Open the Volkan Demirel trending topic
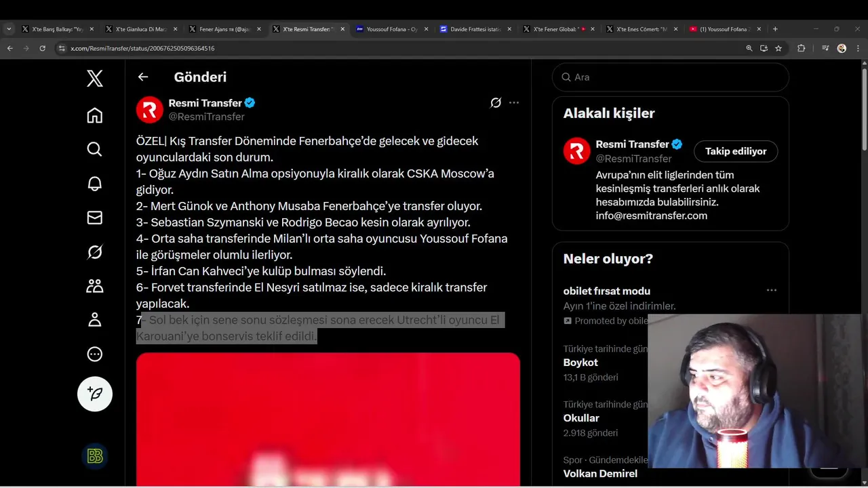Image resolution: width=868 pixels, height=488 pixels. tap(600, 474)
